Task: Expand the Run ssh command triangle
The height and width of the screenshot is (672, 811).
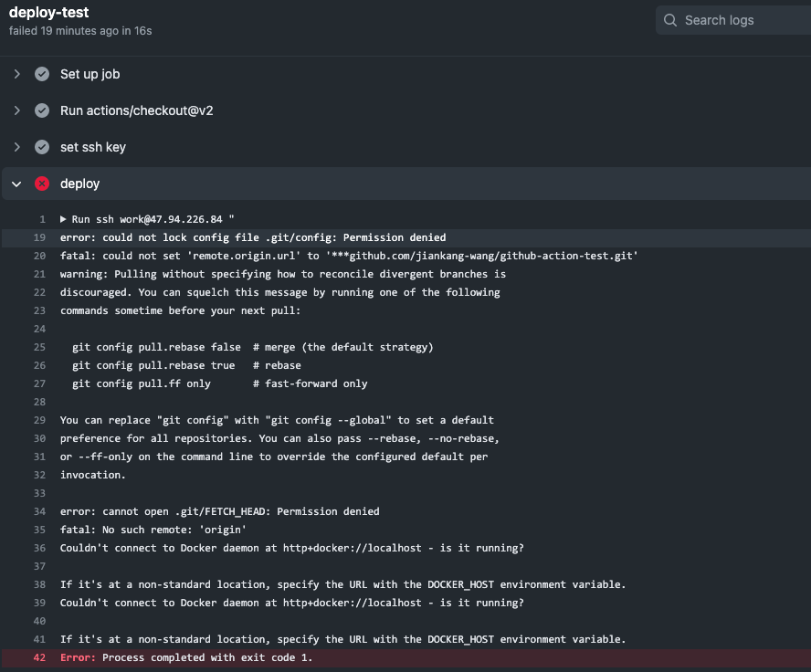Action: click(63, 219)
